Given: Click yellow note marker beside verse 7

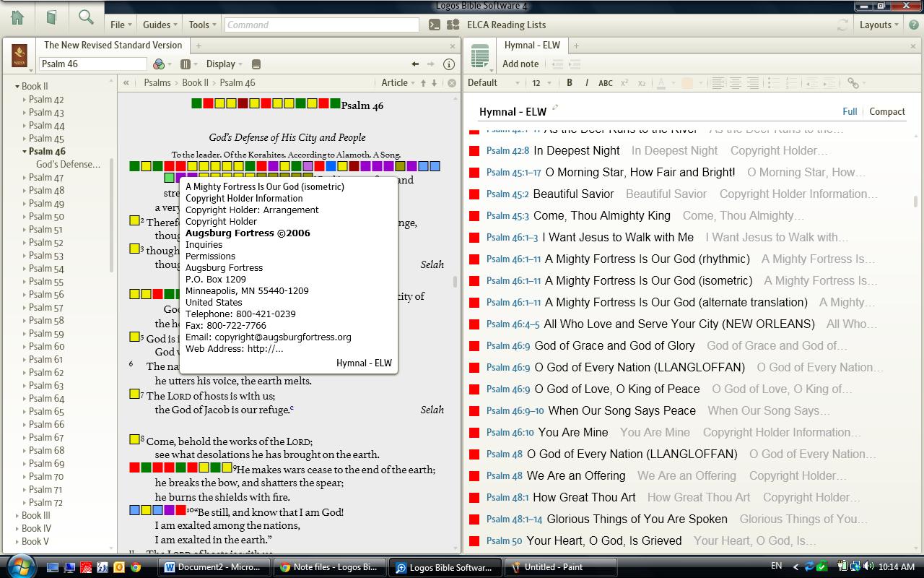Looking at the screenshot, I should point(134,394).
